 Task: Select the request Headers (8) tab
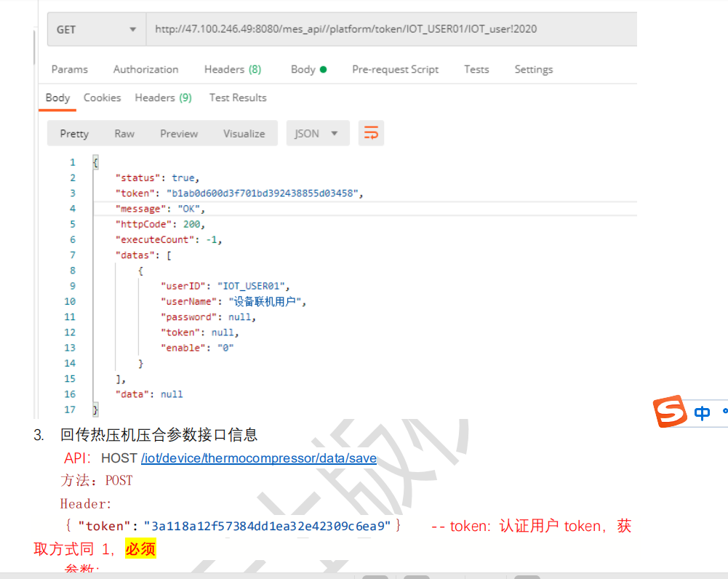coord(233,70)
